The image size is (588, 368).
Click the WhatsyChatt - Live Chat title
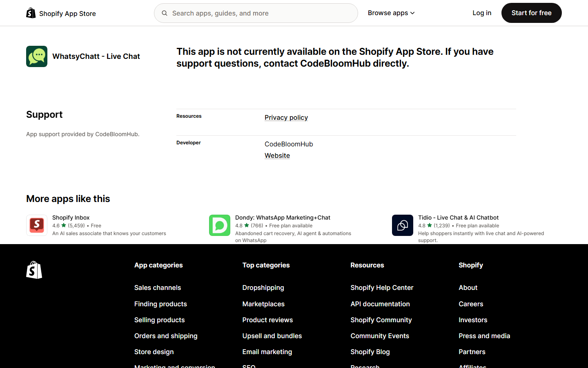click(x=96, y=56)
